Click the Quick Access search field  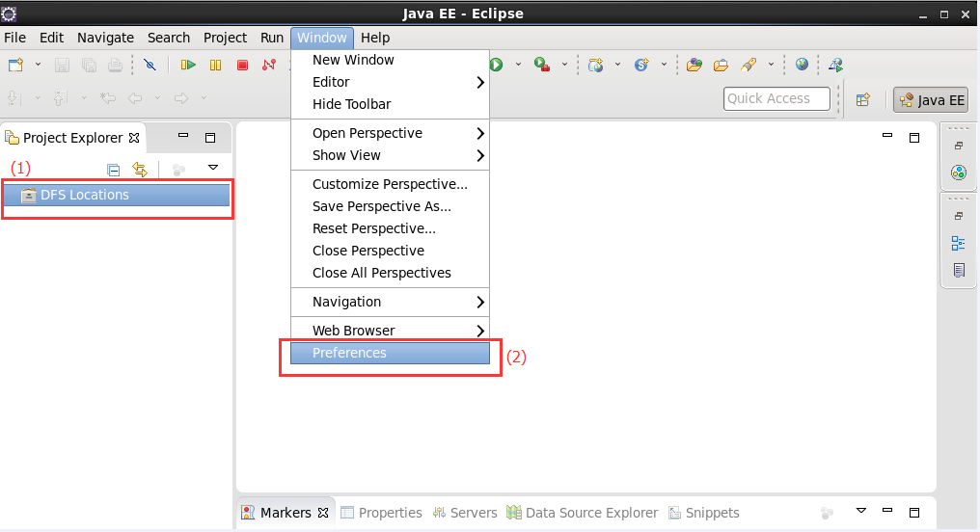point(776,98)
